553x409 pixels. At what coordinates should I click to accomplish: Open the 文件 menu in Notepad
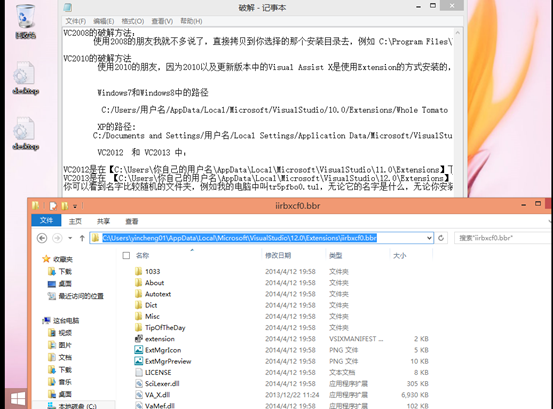[75, 21]
